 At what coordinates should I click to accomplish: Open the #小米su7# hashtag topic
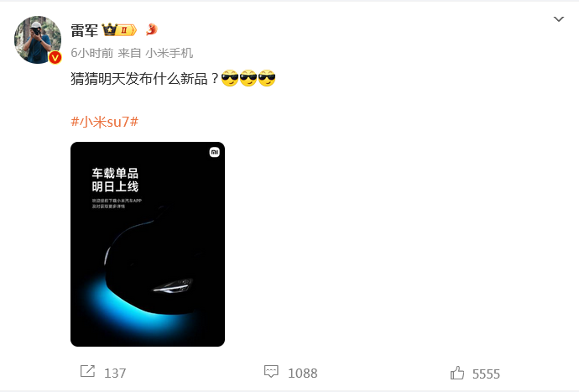coord(105,122)
